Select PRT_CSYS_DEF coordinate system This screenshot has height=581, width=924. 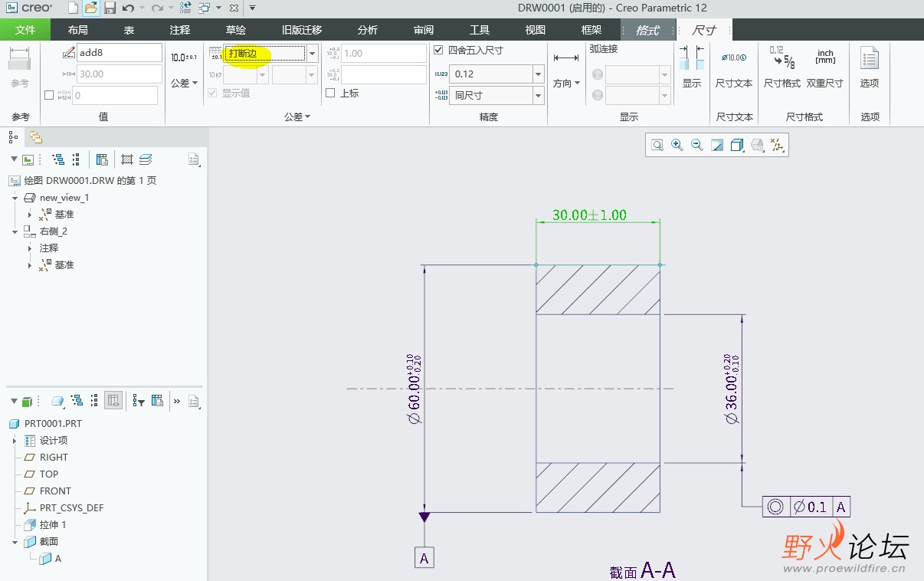(64, 508)
